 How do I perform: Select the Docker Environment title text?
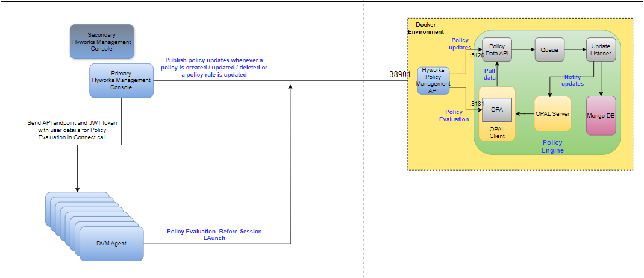pyautogui.click(x=426, y=28)
